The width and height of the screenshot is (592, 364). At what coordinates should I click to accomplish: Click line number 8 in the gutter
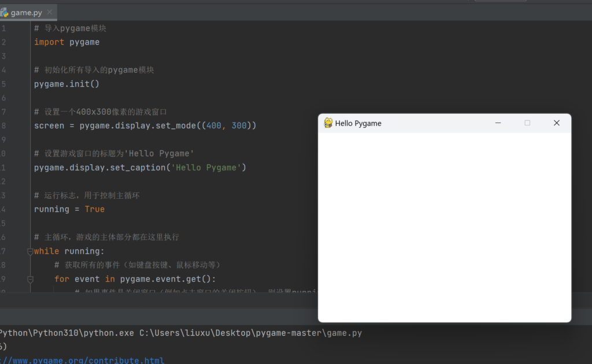3,125
